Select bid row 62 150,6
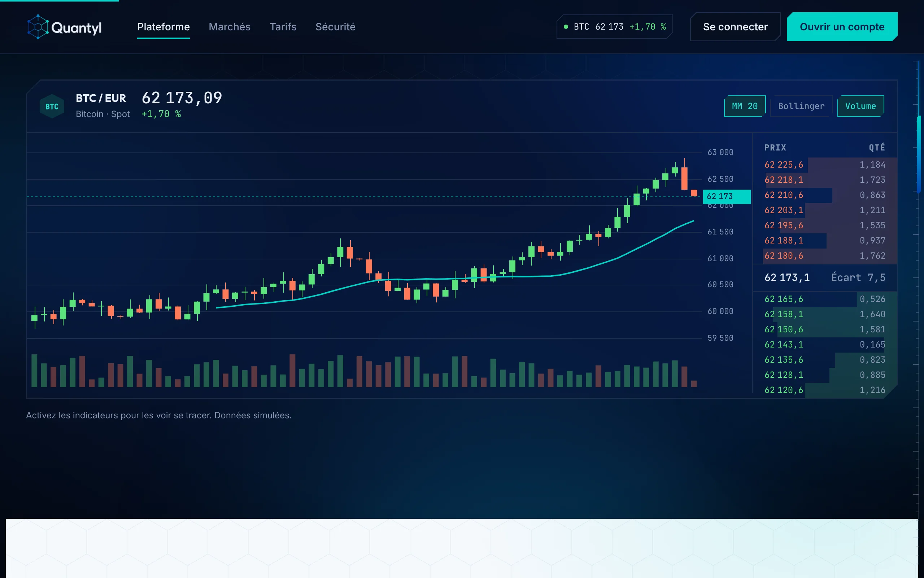This screenshot has width=924, height=578. tap(825, 329)
